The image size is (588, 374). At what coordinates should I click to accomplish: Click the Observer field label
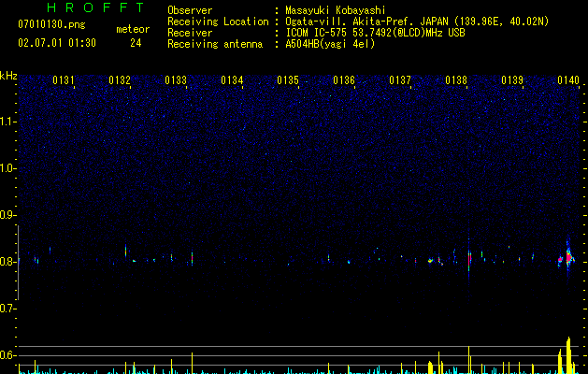coord(190,10)
